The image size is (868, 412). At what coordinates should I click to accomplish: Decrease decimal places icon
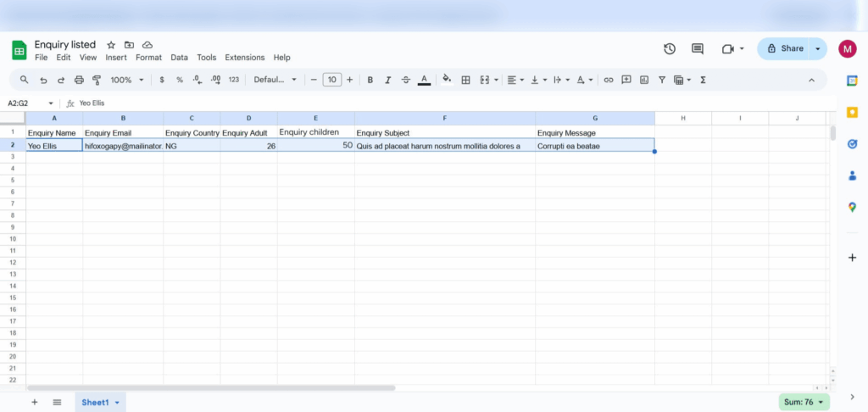197,80
